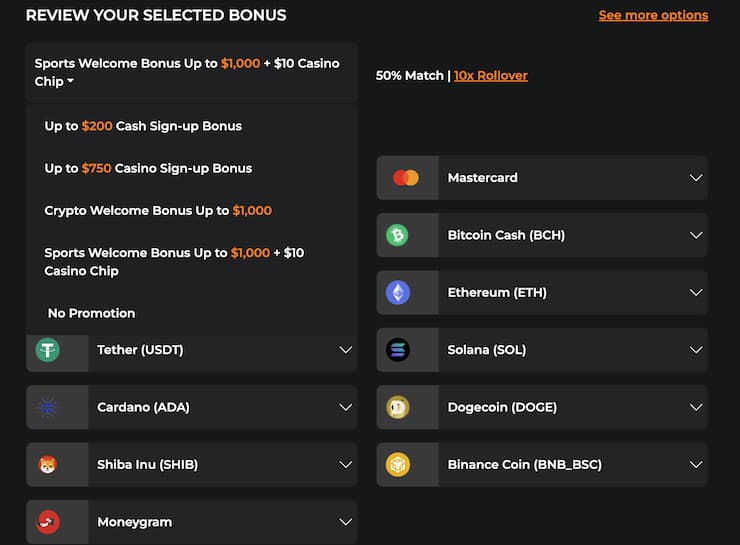The width and height of the screenshot is (740, 545).
Task: Select the Tether (USDT) label
Action: tap(140, 350)
